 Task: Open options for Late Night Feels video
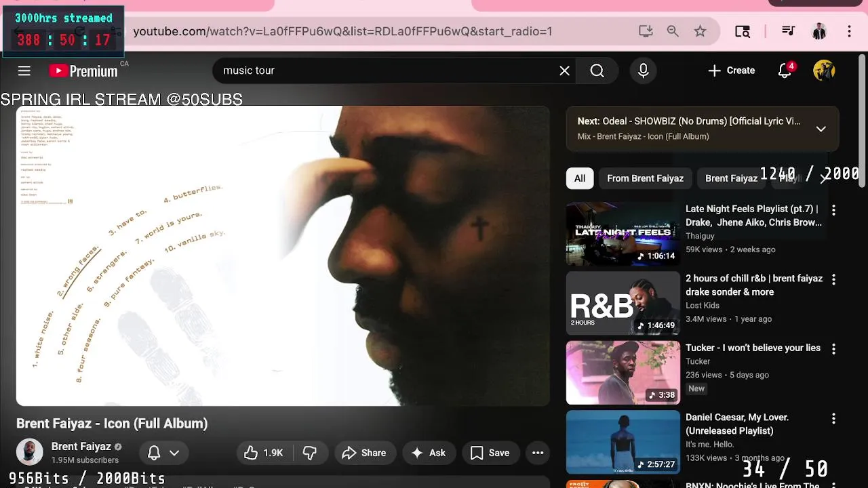click(833, 210)
